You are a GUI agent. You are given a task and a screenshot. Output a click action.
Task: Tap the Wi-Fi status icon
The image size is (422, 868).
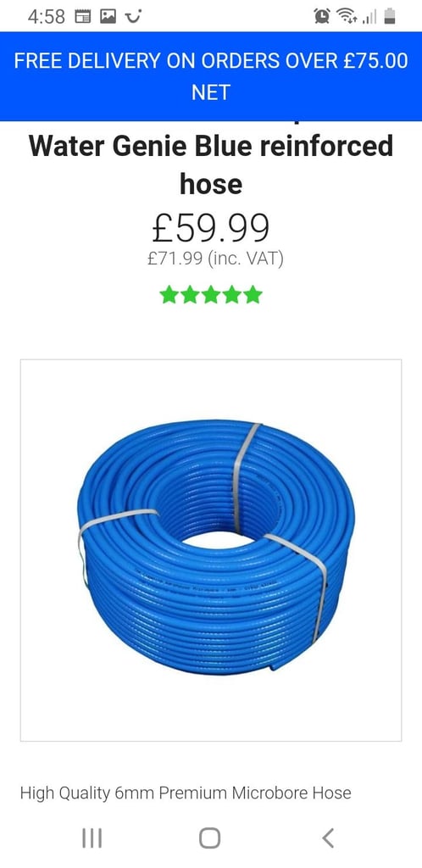tap(347, 17)
